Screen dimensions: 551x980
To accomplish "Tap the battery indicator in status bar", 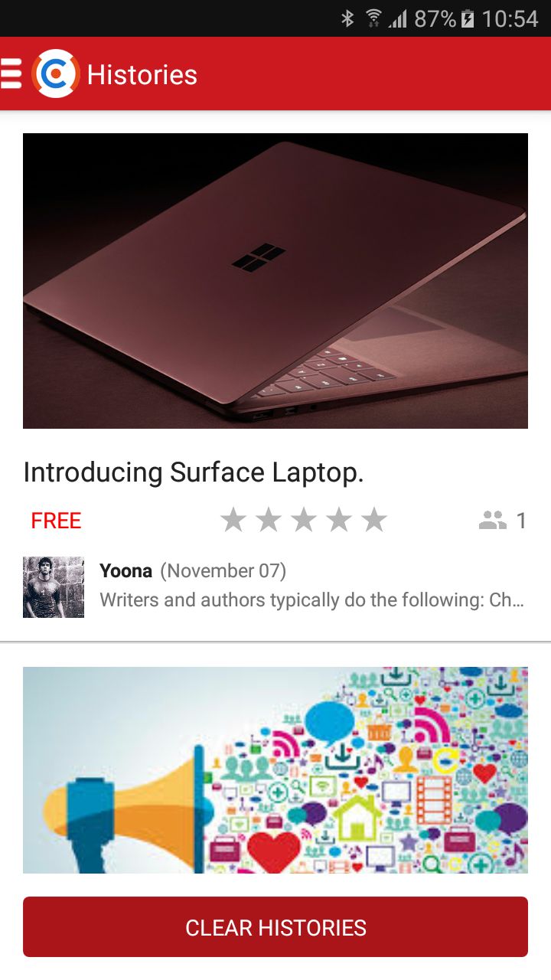I will (468, 18).
